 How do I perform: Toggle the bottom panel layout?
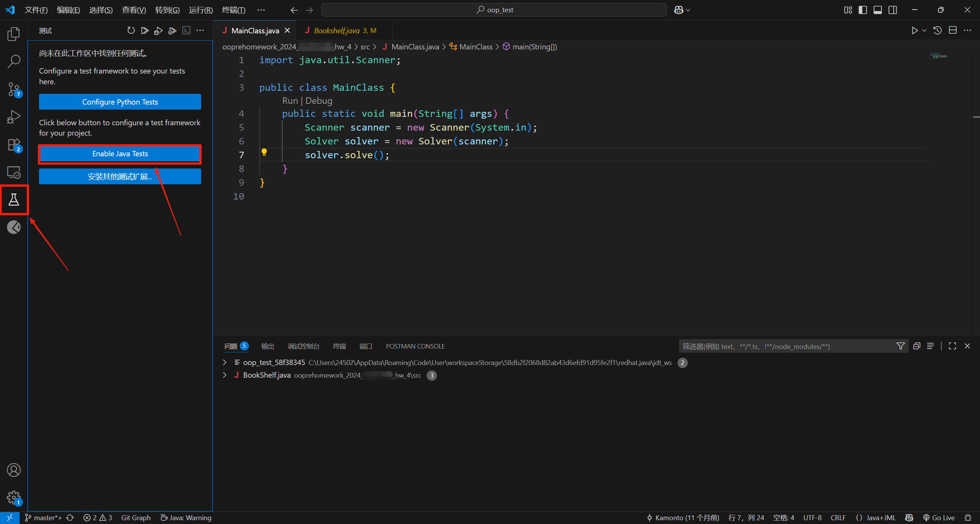click(x=877, y=10)
